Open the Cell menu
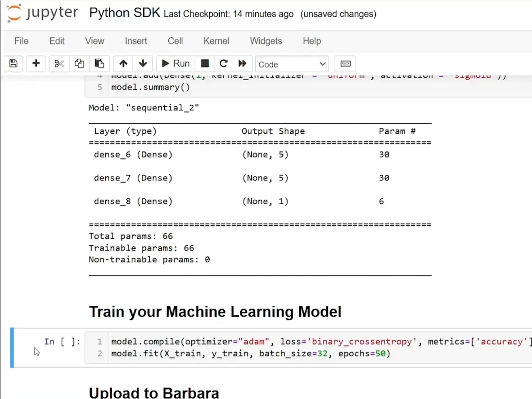The height and width of the screenshot is (399, 532). point(175,41)
